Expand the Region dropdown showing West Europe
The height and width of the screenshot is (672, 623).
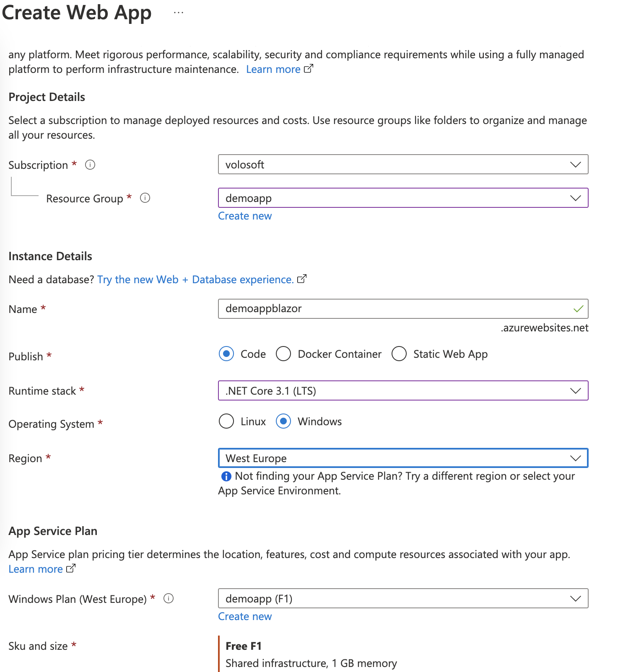(402, 458)
